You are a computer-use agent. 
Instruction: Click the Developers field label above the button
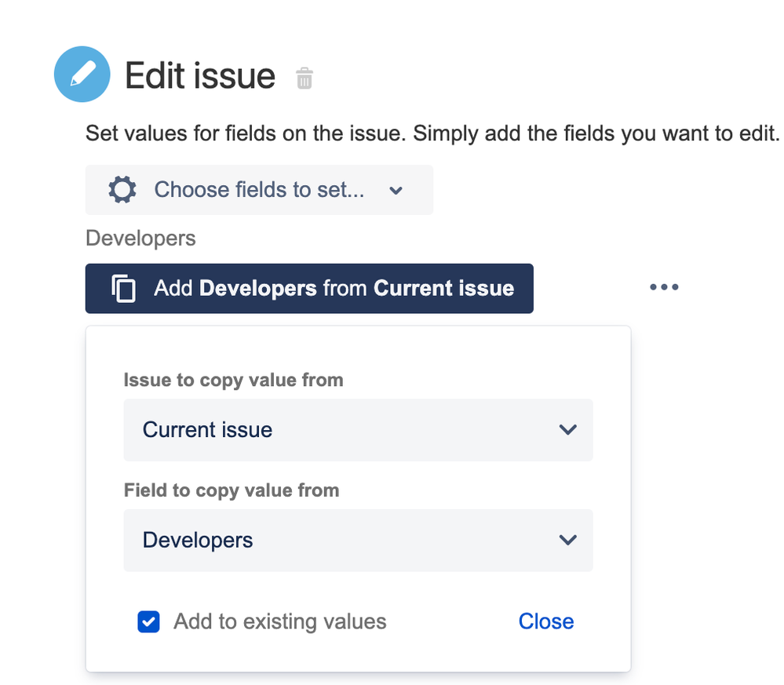pos(140,238)
